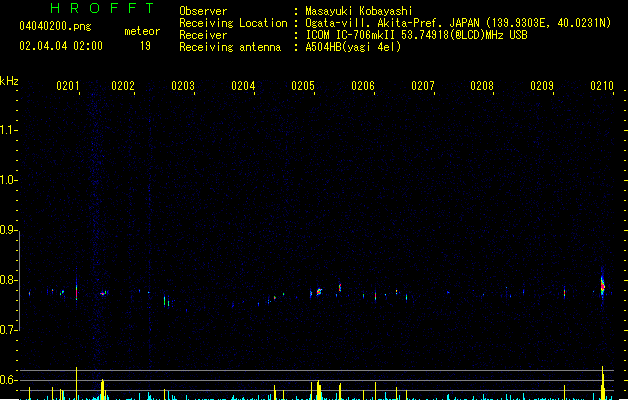
Task: Click the 0208 time marker
Action: 482,86
